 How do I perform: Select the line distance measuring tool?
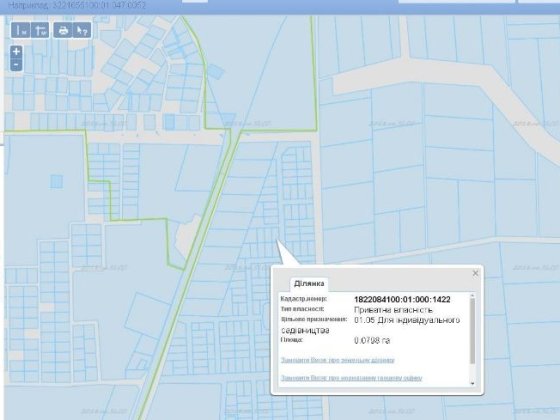pos(20,30)
